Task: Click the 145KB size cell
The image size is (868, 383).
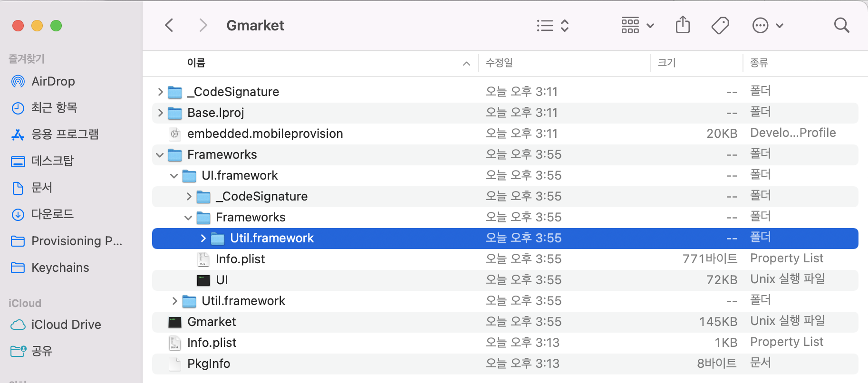Action: click(x=718, y=322)
